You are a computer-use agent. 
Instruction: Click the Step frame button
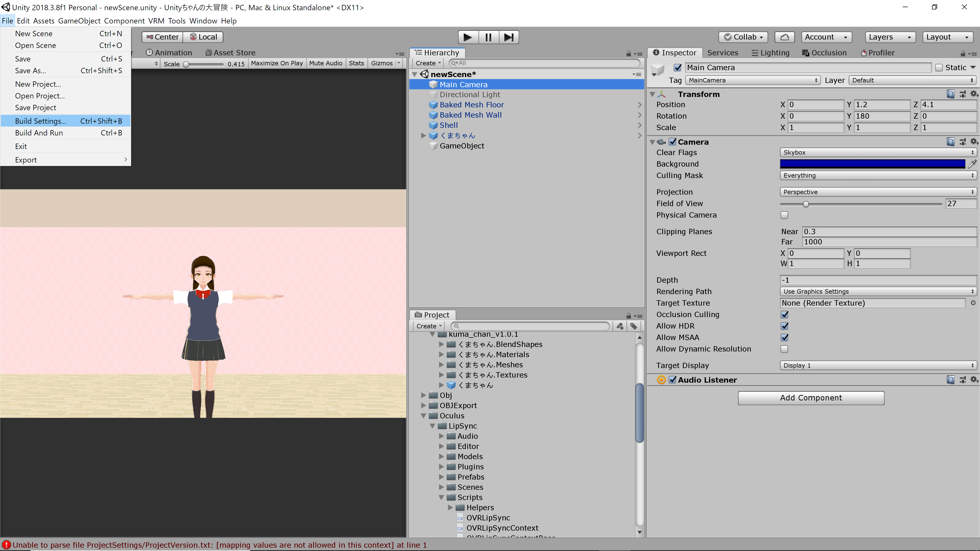pos(509,37)
